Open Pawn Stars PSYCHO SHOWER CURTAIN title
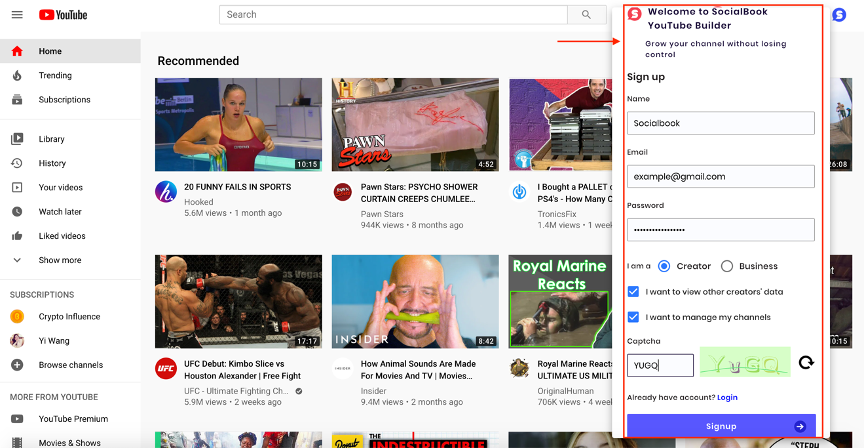 pos(419,193)
